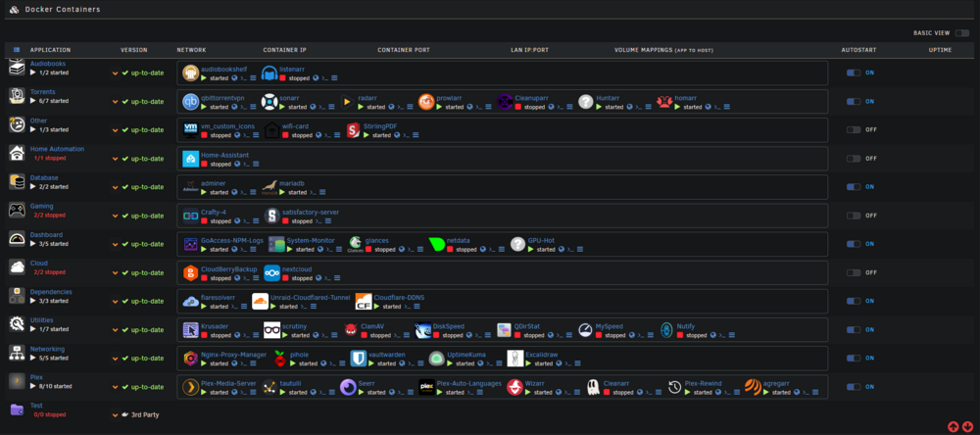The image size is (980, 435).
Task: Click the Application column header
Action: pos(51,50)
